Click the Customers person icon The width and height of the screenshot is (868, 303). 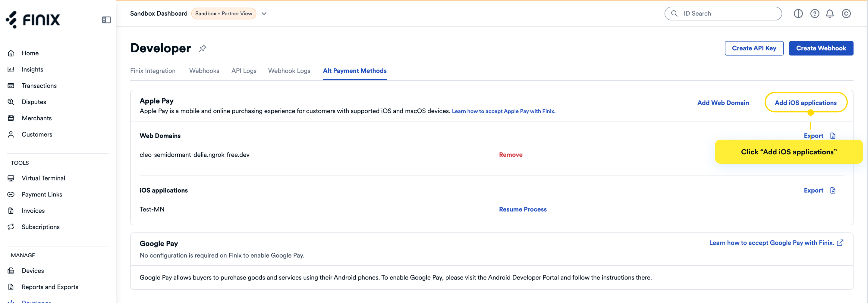(x=11, y=134)
